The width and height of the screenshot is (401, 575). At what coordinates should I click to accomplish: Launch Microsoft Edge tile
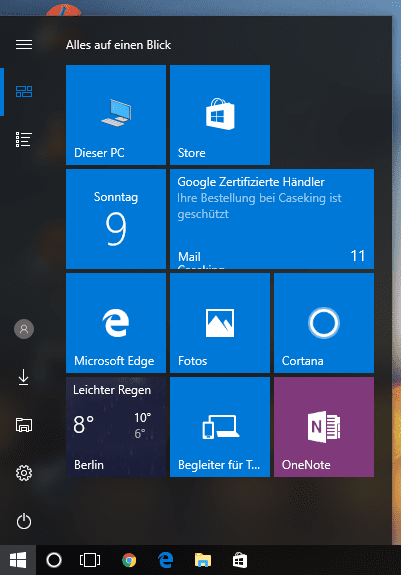click(116, 323)
